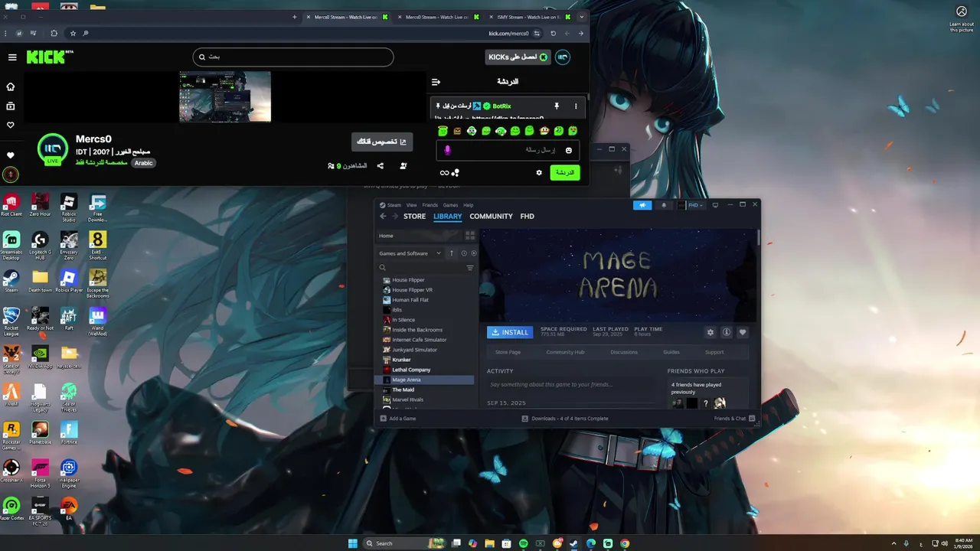The height and width of the screenshot is (551, 980).
Task: Open the Kick following heart outline icon
Action: pyautogui.click(x=11, y=125)
